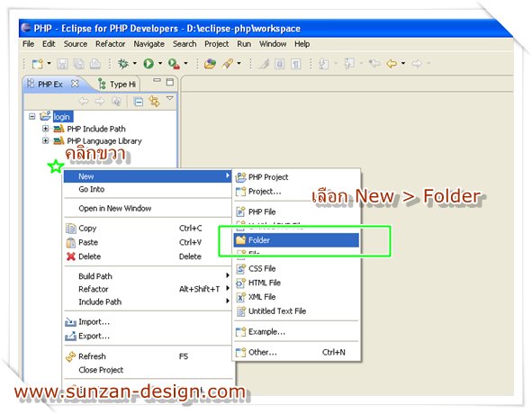This screenshot has height=414, width=532.
Task: Click the External Tools run icon
Action: 174,64
